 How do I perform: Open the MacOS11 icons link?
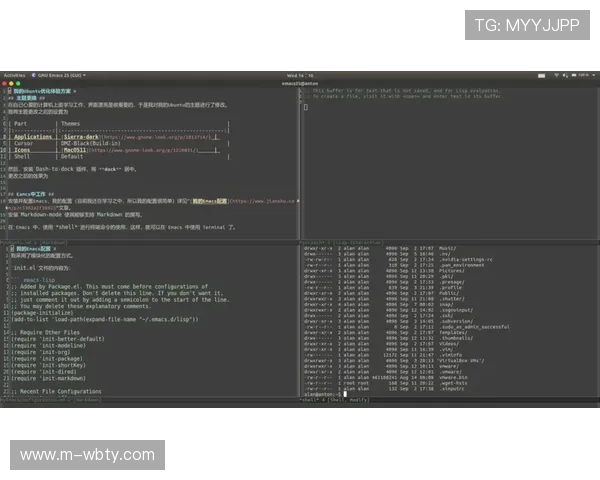[82, 149]
